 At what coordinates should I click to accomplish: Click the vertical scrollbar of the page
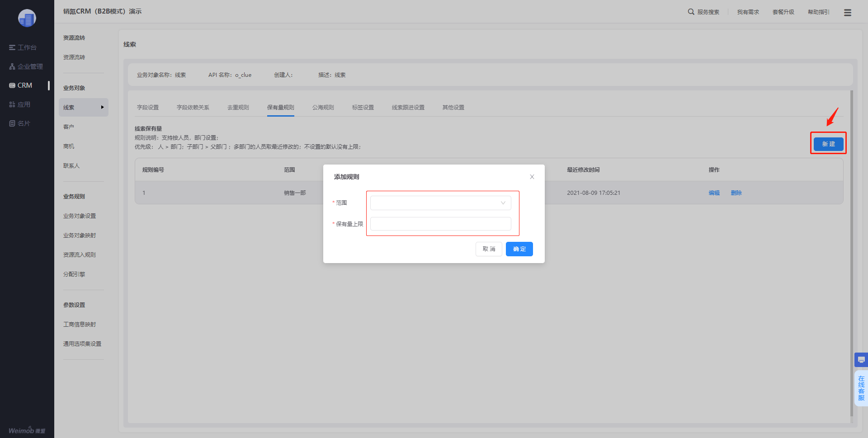[x=852, y=253]
